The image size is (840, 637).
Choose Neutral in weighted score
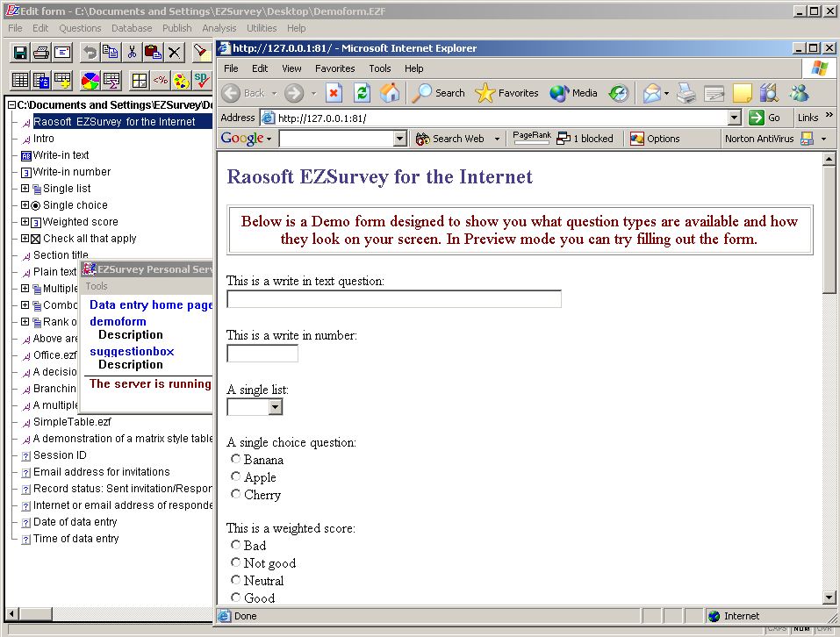tap(236, 580)
